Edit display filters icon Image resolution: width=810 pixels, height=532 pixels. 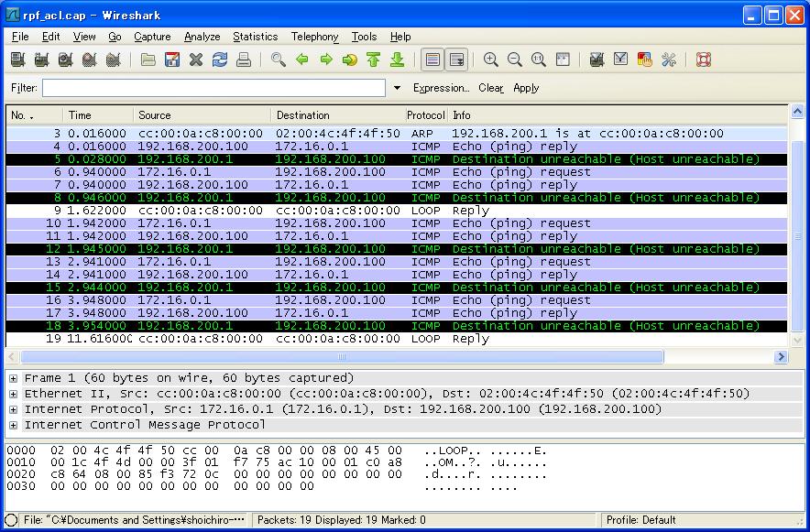coord(621,60)
